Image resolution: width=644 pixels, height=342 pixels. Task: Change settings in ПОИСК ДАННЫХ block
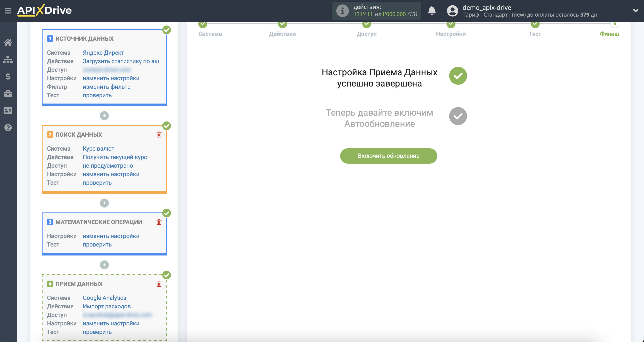pos(111,174)
